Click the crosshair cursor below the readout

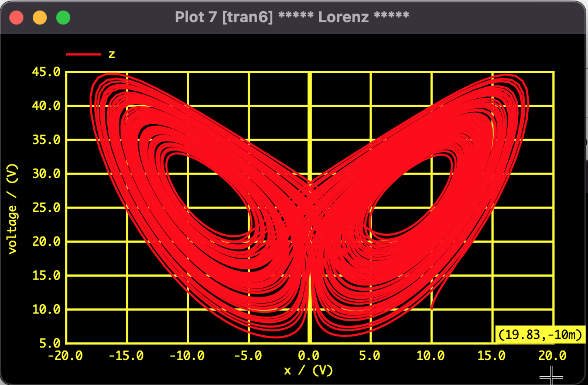(x=551, y=374)
